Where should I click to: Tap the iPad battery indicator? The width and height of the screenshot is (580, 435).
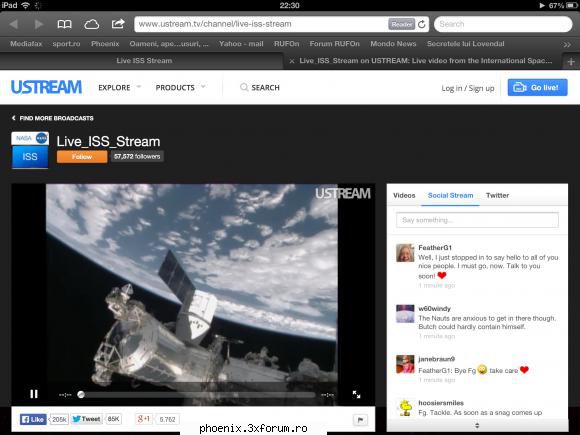click(x=571, y=5)
